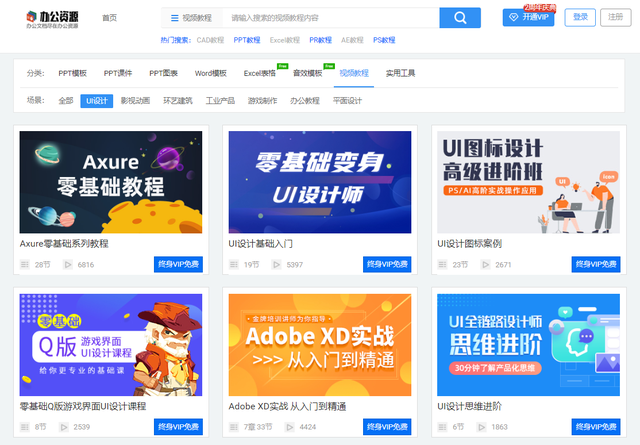The height and width of the screenshot is (445, 640).
Task: Open the 视频教程 search category dropdown
Action: tap(190, 18)
